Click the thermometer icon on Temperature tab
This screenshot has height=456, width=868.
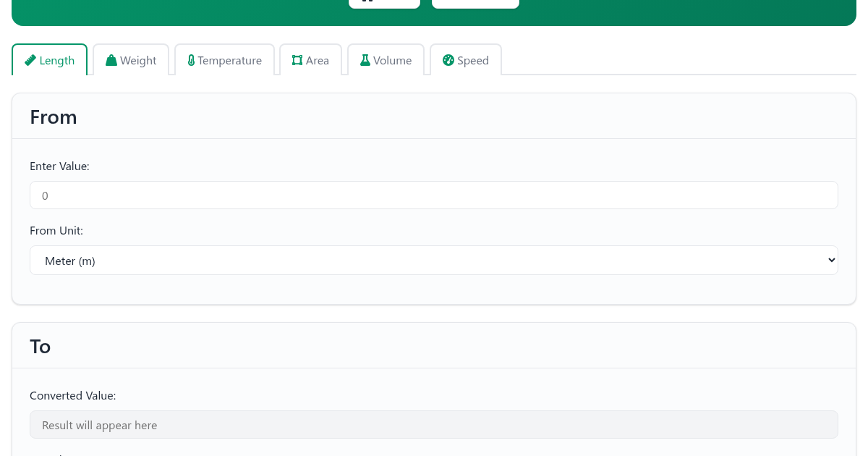(191, 60)
